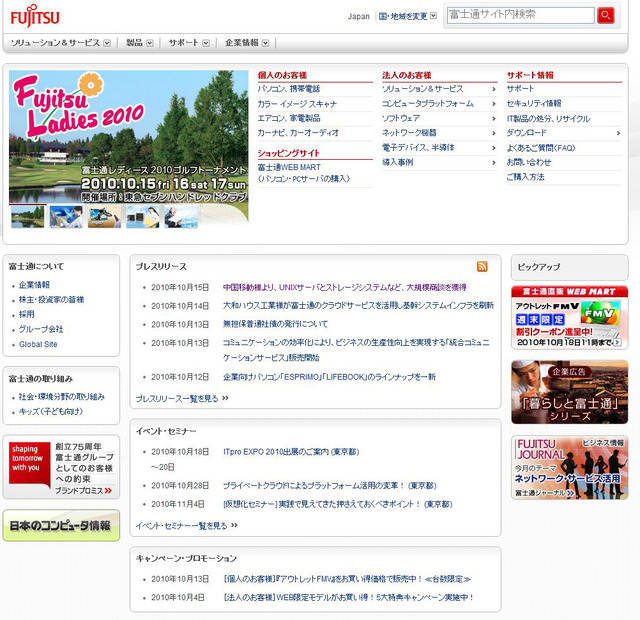This screenshot has height=620, width=640.
Task: Expand the ソフトウェア row arrow
Action: click(493, 118)
